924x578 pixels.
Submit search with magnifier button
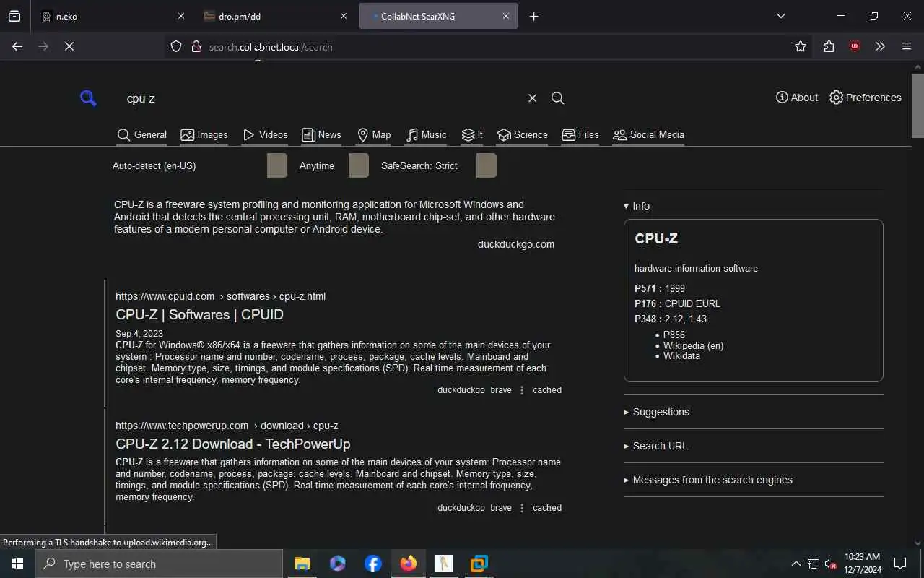(557, 98)
